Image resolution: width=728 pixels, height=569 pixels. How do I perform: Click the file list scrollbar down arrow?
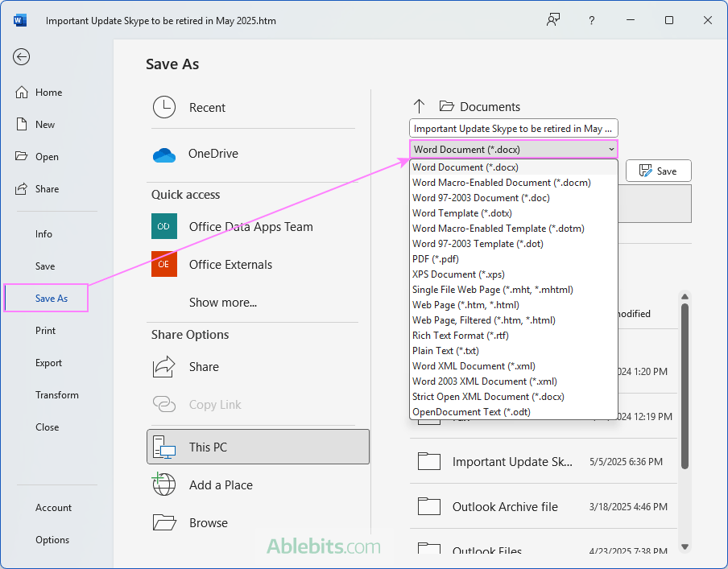685,546
